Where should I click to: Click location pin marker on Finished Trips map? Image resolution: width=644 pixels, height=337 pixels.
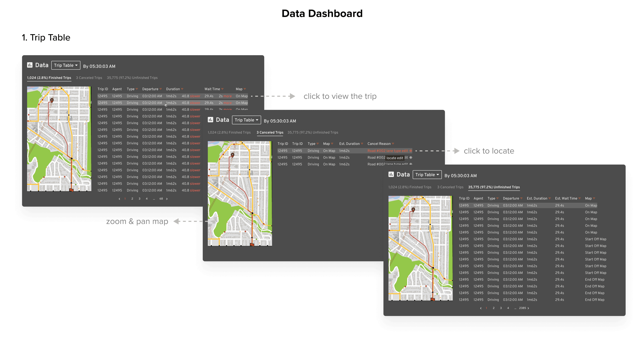click(x=52, y=100)
